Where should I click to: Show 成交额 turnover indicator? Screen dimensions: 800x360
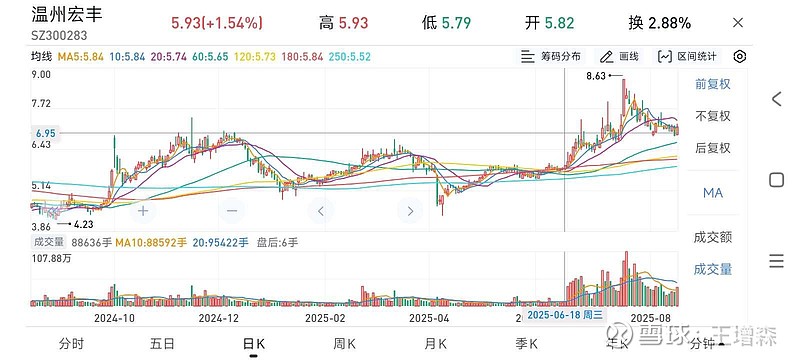[713, 237]
